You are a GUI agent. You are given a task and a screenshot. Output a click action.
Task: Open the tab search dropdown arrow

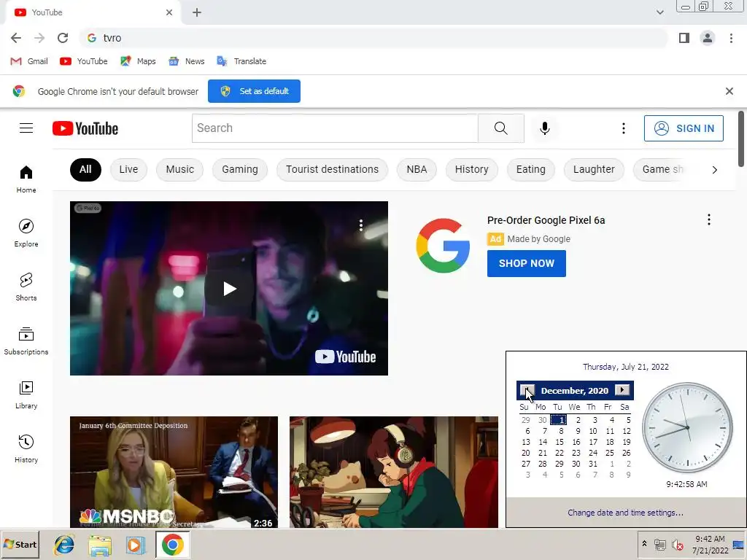[x=659, y=12]
